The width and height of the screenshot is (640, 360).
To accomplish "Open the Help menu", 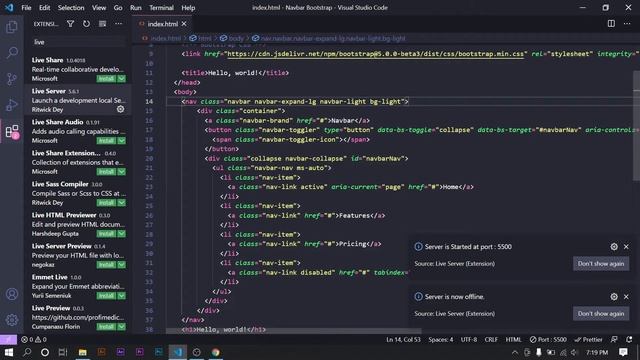I will 188,8.
